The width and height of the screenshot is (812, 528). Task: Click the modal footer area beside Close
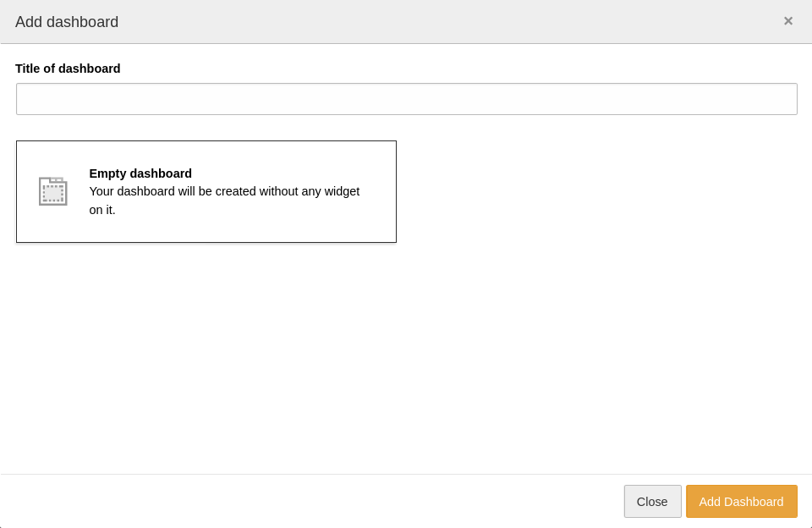click(338, 501)
